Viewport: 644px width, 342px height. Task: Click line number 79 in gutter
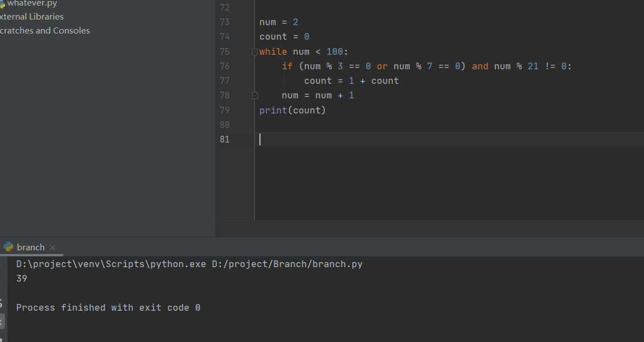[x=225, y=111]
